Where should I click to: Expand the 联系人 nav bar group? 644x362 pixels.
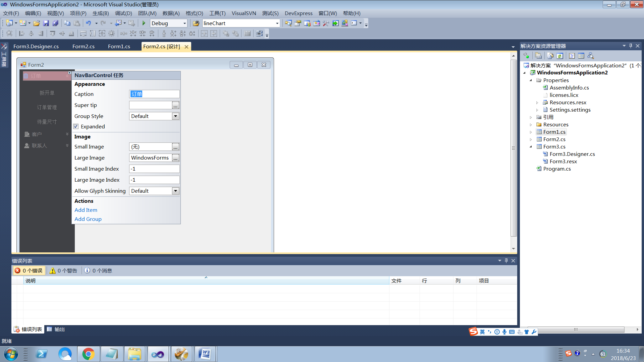pos(67,145)
